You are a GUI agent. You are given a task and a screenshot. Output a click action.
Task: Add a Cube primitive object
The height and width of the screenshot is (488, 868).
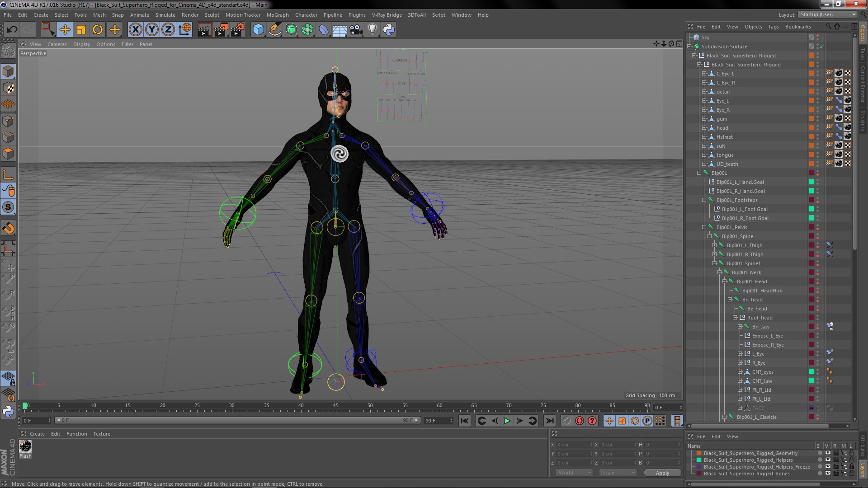coord(258,30)
